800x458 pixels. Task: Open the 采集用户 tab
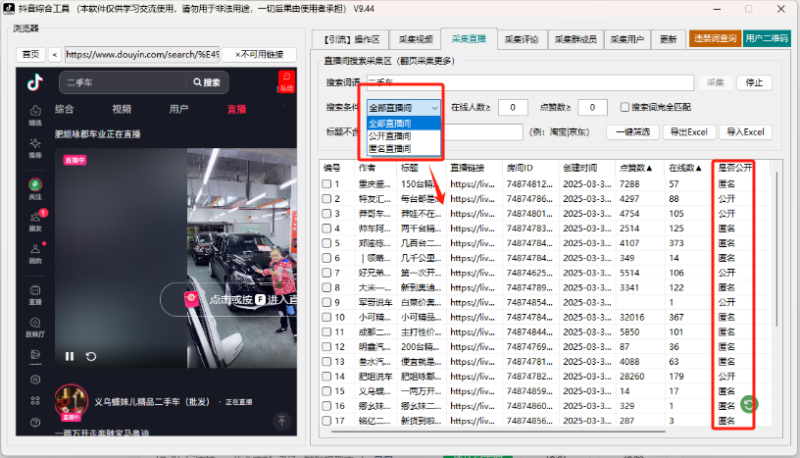coord(627,39)
